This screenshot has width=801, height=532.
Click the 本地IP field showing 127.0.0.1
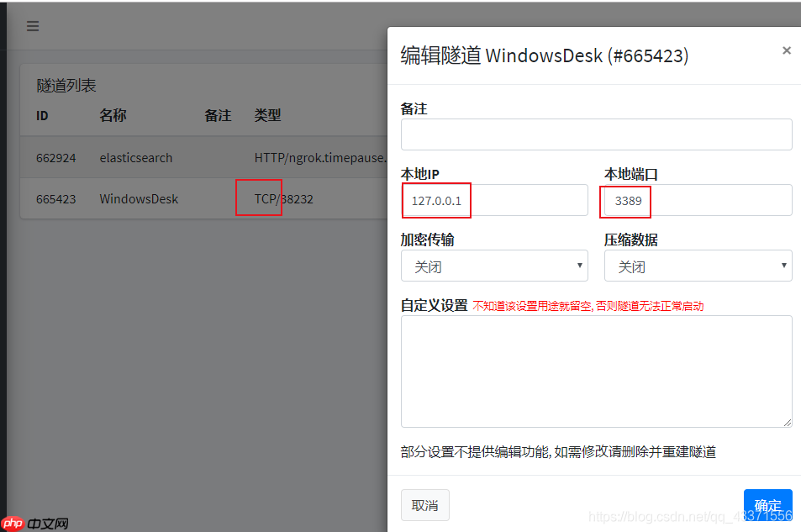coord(436,200)
